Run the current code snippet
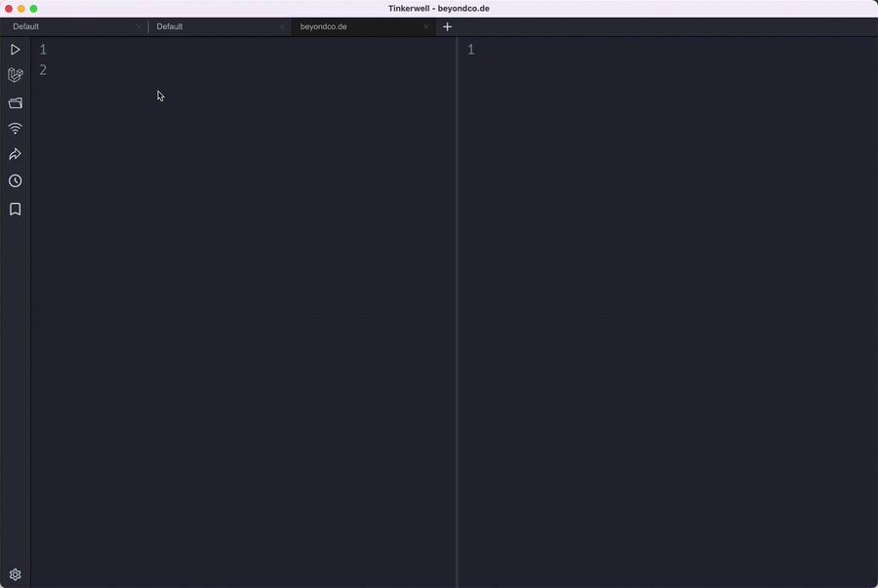 coord(16,49)
